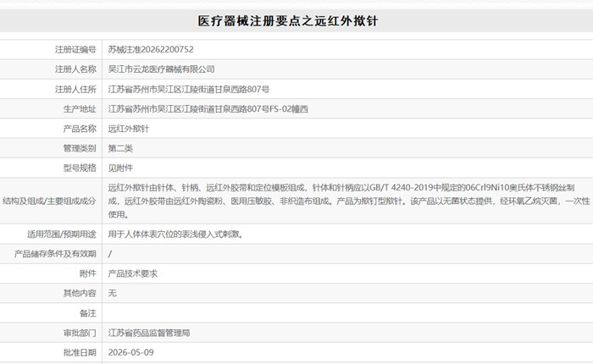Click the label 生产地址

coord(80,109)
